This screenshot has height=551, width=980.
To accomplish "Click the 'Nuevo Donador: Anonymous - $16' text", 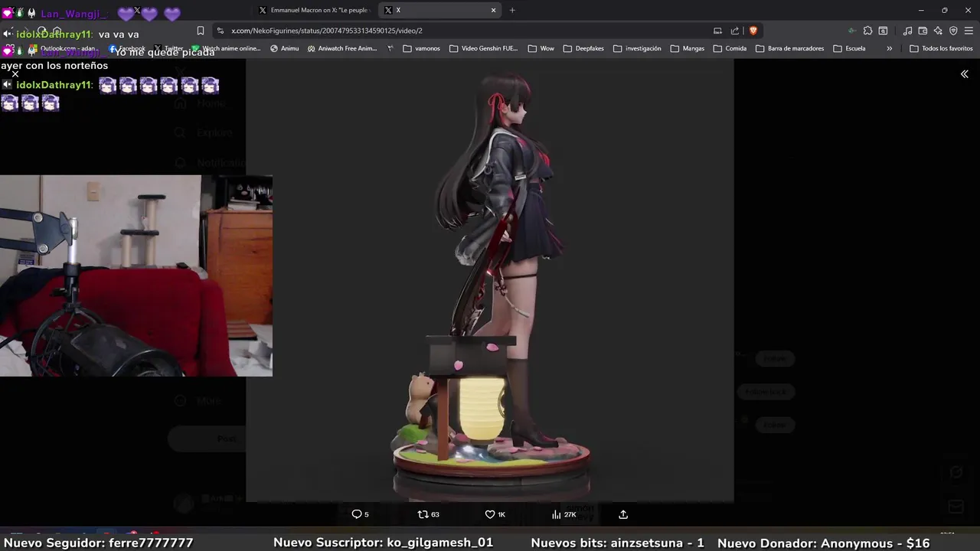I will click(823, 543).
